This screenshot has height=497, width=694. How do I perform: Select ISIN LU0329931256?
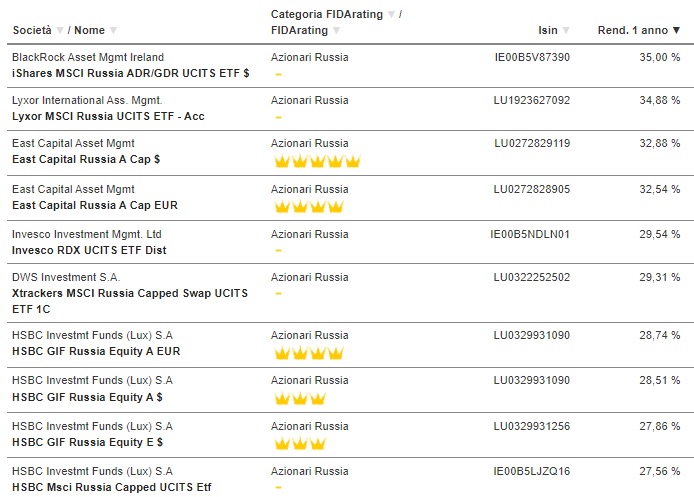(532, 426)
